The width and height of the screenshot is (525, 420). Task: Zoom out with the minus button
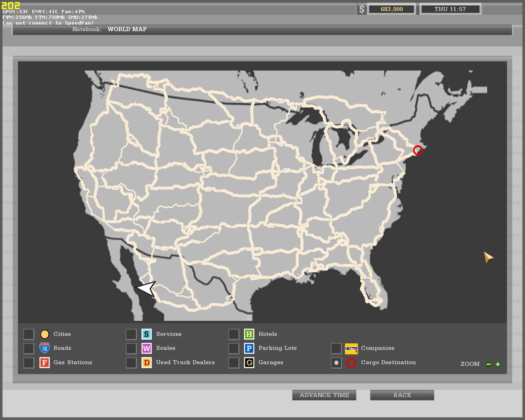pyautogui.click(x=488, y=364)
